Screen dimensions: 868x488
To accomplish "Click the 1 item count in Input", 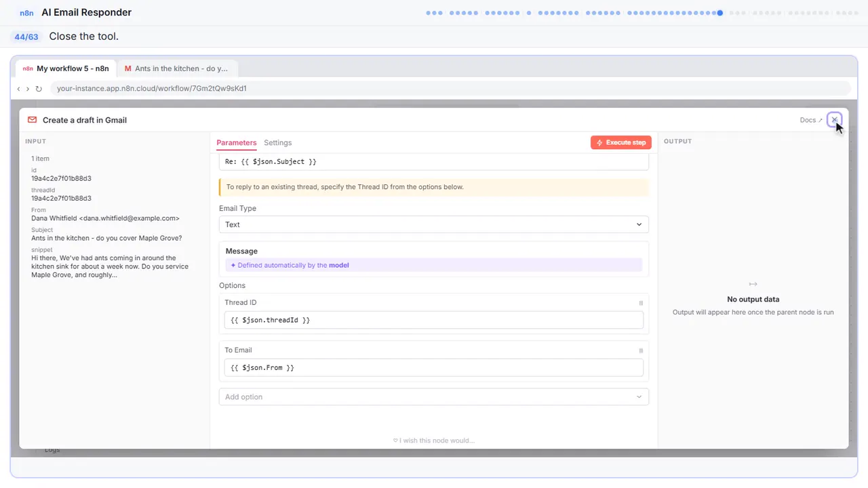I will 40,159.
